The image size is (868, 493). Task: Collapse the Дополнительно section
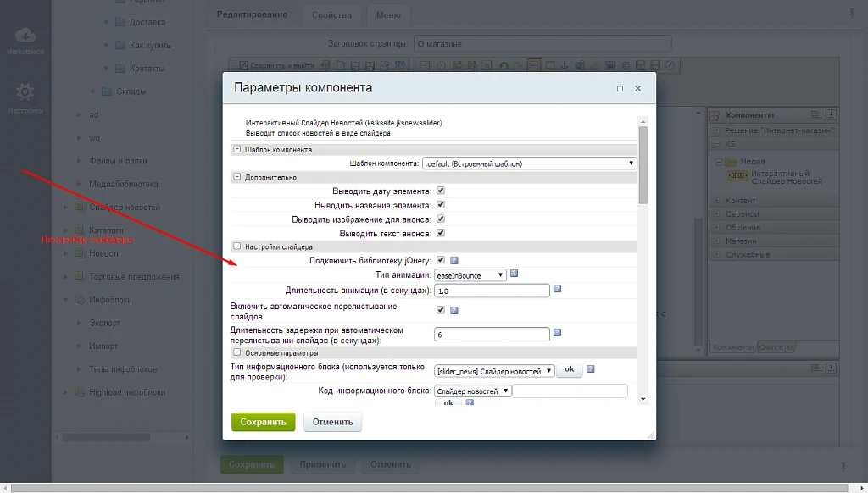237,177
